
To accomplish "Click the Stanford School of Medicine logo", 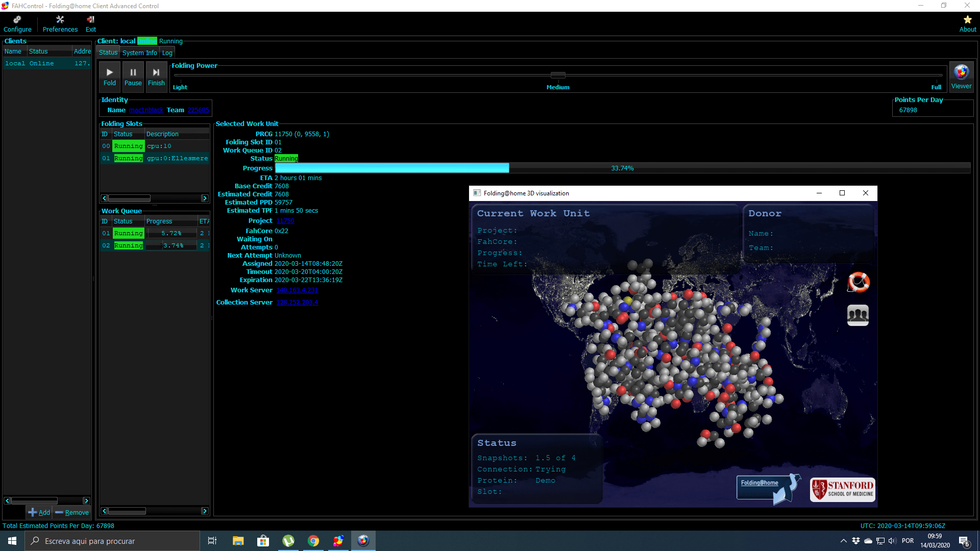I will (x=842, y=489).
